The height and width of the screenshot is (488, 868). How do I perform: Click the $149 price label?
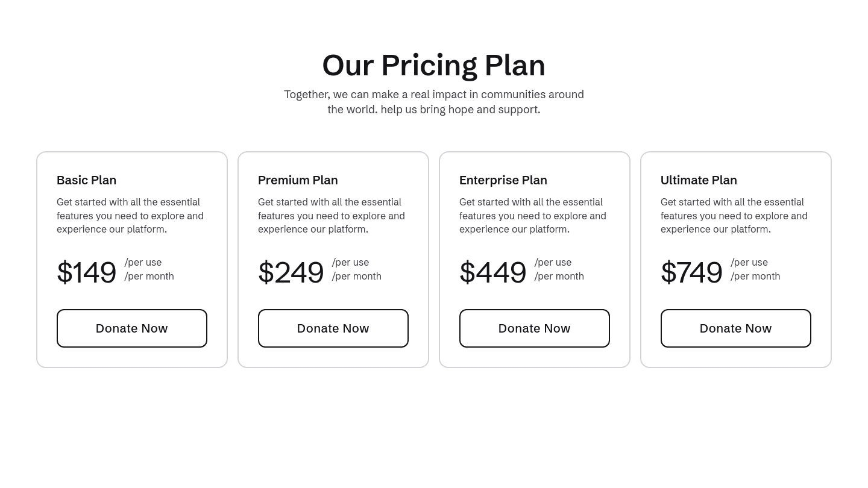coord(86,272)
